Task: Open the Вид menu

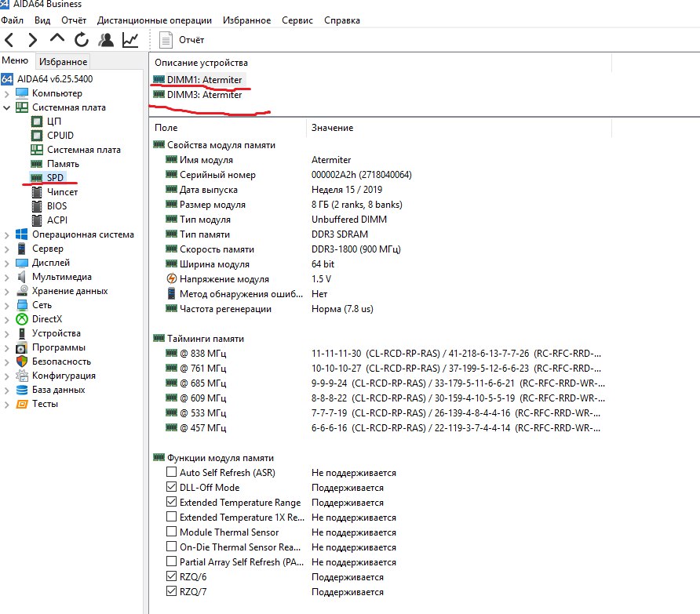Action: (42, 20)
